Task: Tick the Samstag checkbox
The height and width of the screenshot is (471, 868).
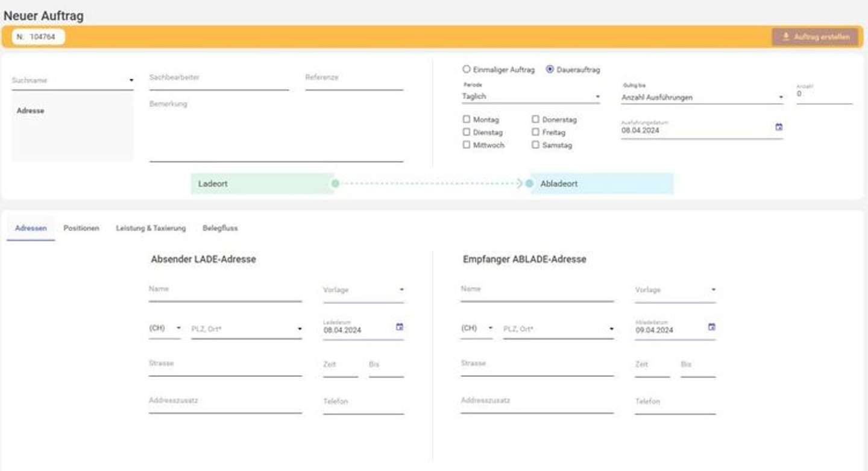Action: [535, 145]
